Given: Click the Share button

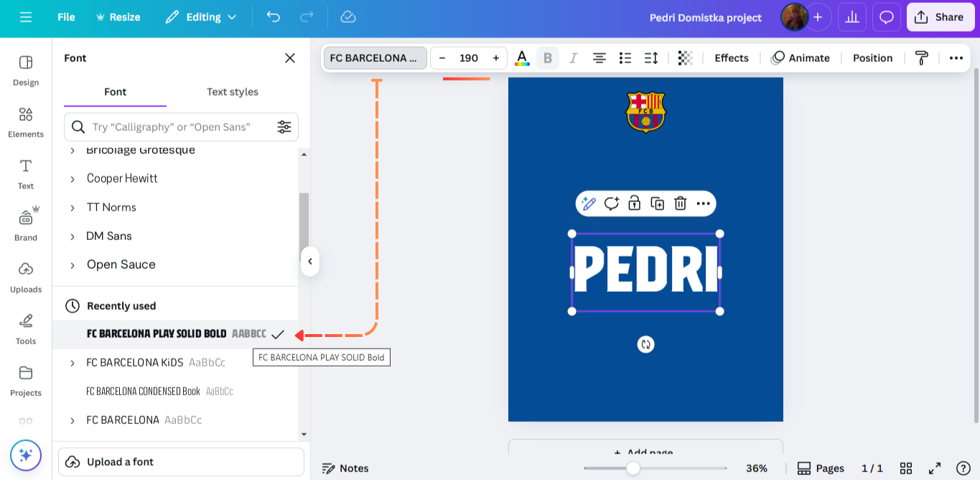Looking at the screenshot, I should click(941, 17).
